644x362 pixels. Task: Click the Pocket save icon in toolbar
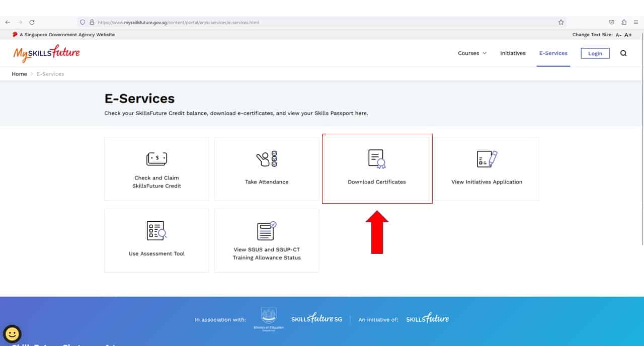point(612,22)
